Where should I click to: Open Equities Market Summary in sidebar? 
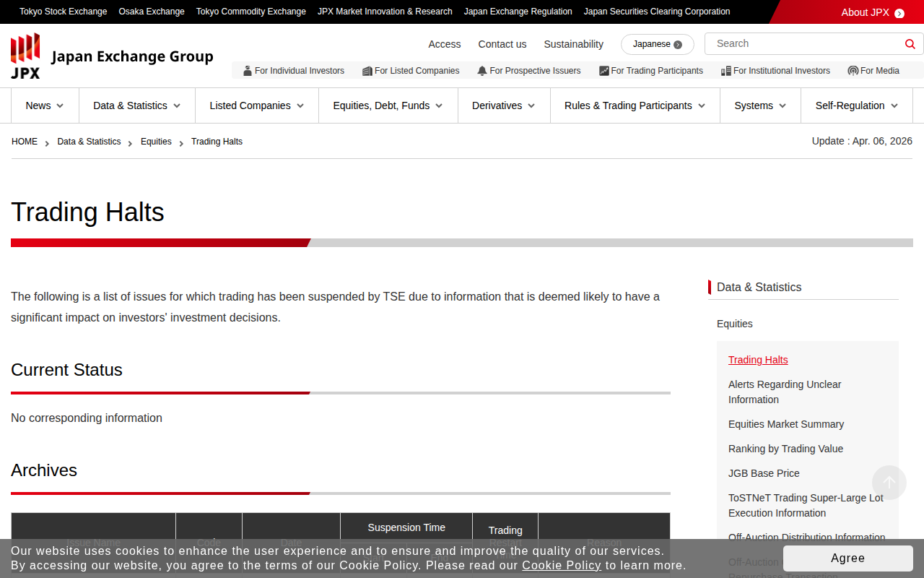(x=786, y=424)
